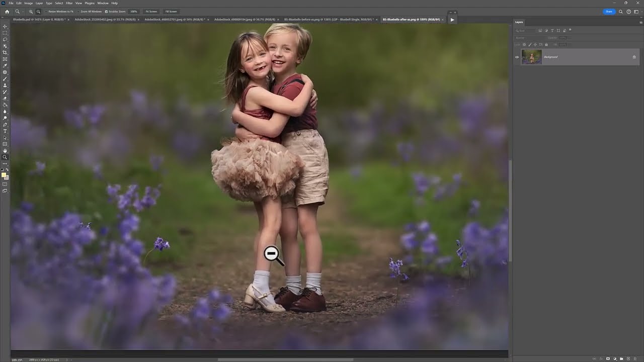Switch to the Bluebells.psd document tab
This screenshot has width=644, height=362.
point(39,20)
